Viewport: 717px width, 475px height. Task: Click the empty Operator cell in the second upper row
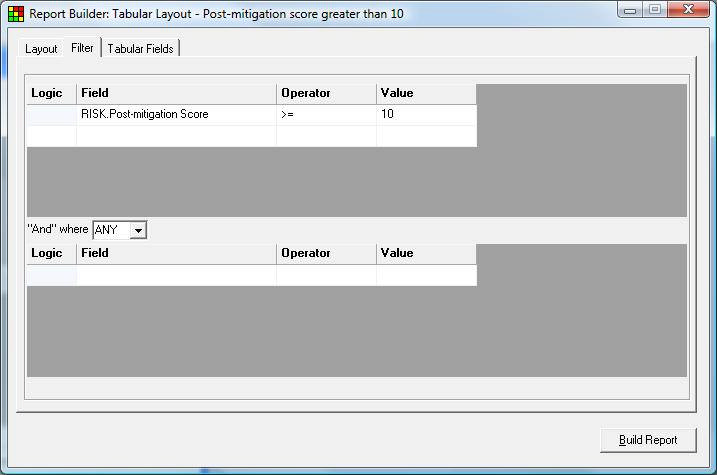coord(326,136)
